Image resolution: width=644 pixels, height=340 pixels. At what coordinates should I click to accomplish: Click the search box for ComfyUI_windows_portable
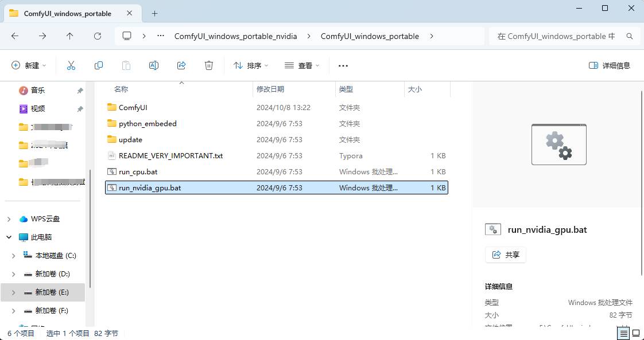point(563,36)
